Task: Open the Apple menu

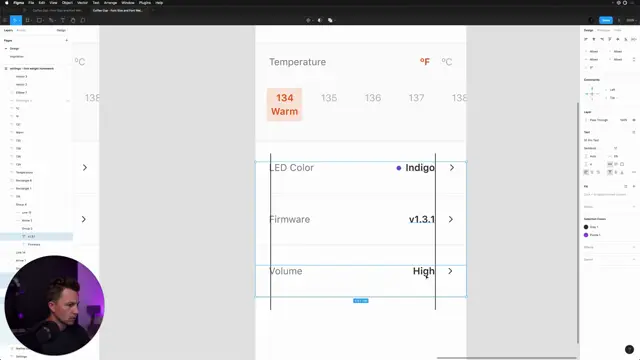Action: coord(7,3)
